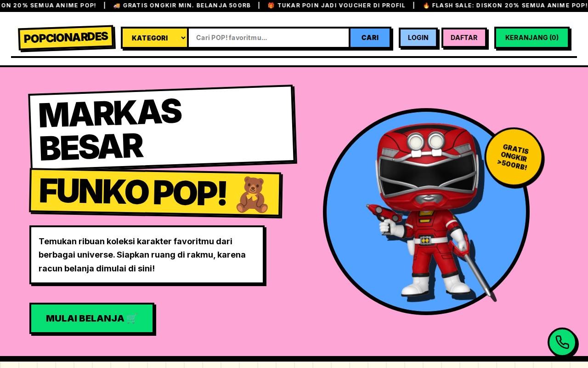Click MULAI BELANJA button

pyautogui.click(x=92, y=318)
